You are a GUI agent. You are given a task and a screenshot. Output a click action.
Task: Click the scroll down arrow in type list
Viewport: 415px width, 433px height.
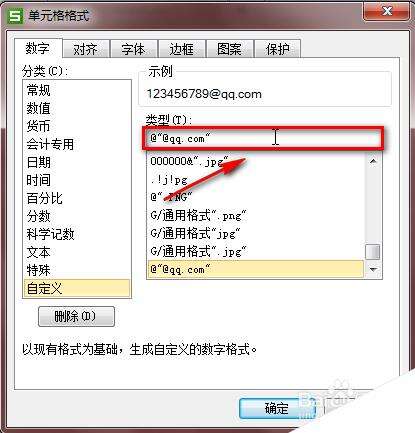pos(373,269)
